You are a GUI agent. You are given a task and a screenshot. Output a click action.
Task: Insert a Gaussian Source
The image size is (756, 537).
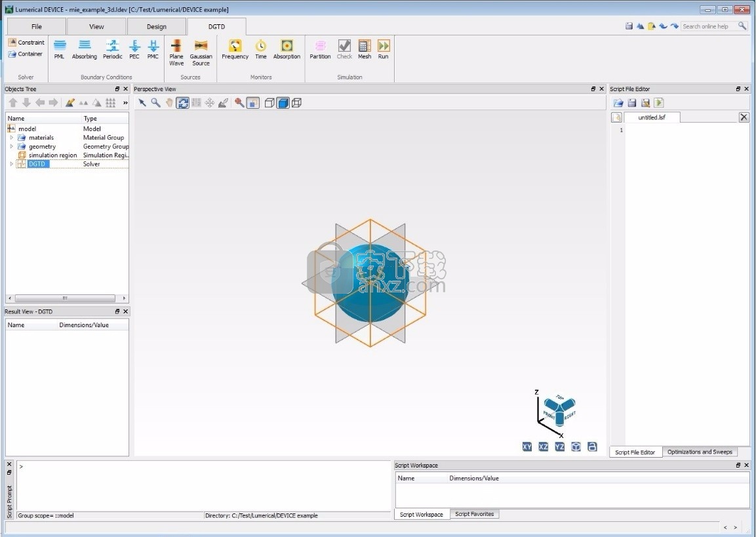coord(201,52)
